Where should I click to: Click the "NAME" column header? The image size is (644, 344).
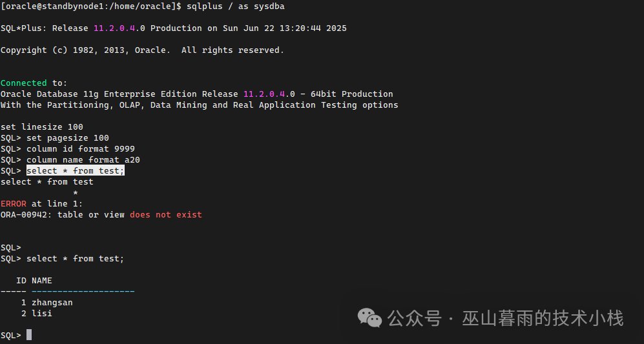pyautogui.click(x=42, y=280)
